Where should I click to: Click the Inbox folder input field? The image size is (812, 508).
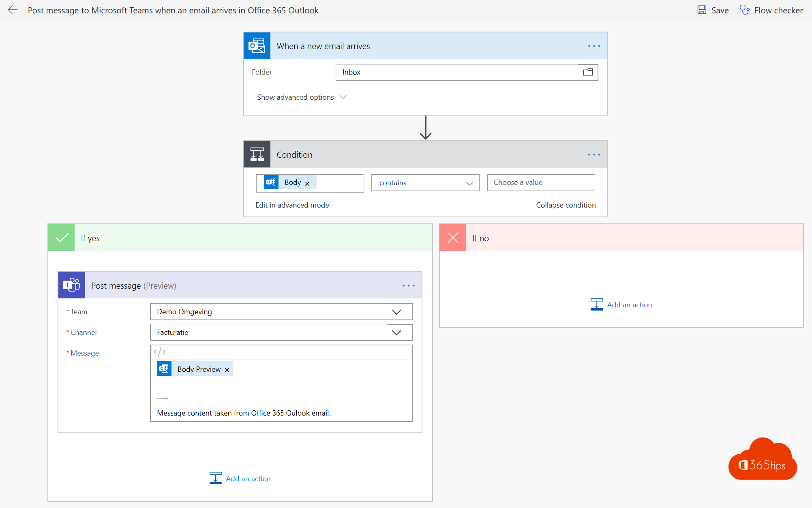tap(467, 72)
